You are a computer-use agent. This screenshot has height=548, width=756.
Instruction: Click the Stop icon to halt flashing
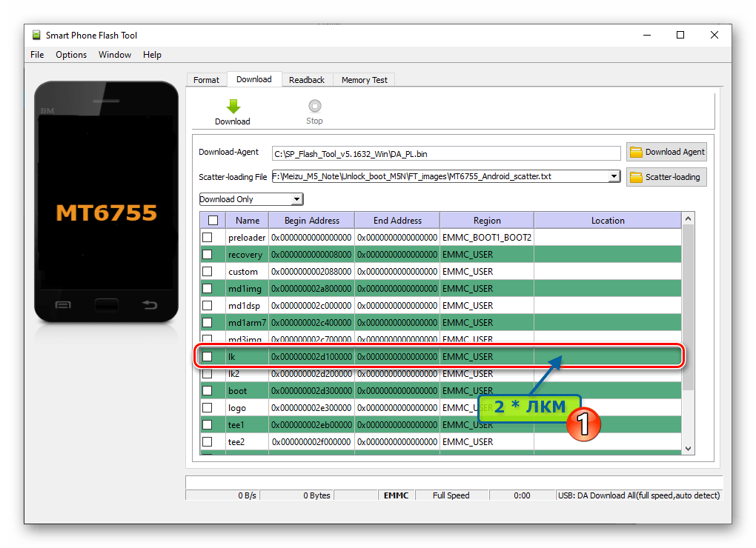(314, 106)
